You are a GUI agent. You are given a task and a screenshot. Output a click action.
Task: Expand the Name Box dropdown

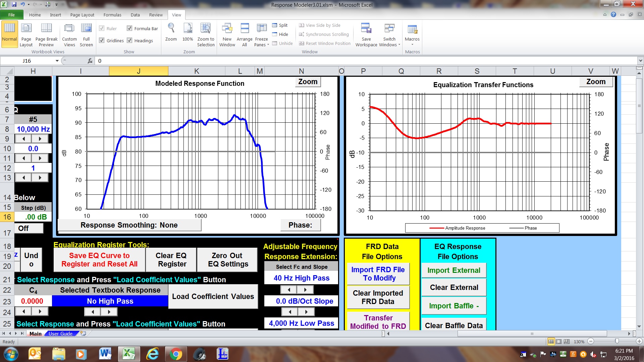tap(57, 61)
